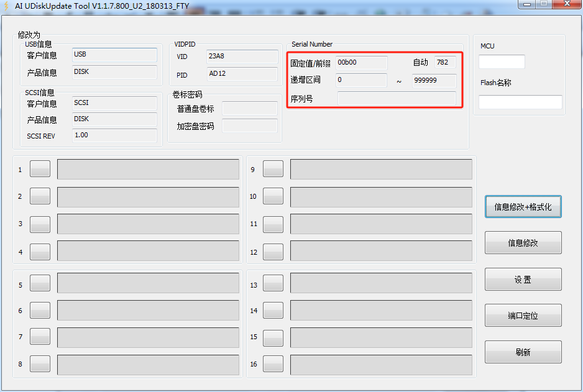This screenshot has height=392, width=583.
Task: Click the 信息修改+格式化 button
Action: click(x=523, y=206)
